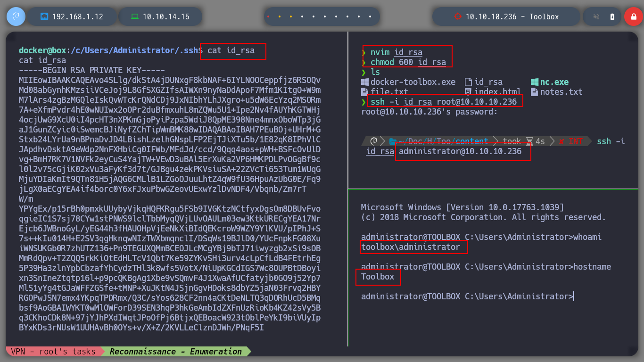Click the last administrator@TOOLBOX prompt with cursor
Viewport: 644px width, 362px height.
(x=467, y=296)
